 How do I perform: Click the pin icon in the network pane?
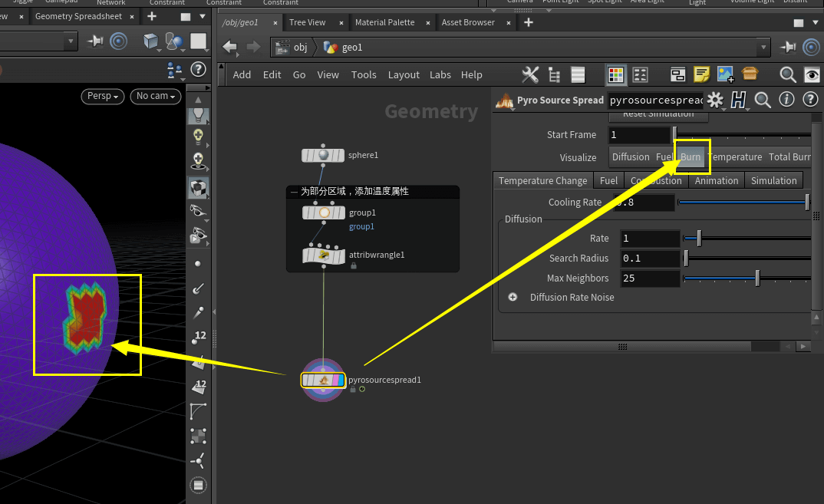pos(788,48)
